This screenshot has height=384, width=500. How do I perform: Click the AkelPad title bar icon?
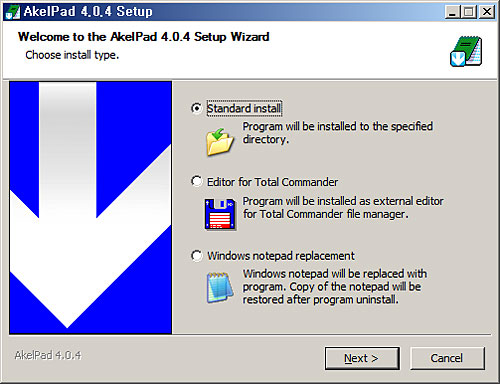point(13,12)
